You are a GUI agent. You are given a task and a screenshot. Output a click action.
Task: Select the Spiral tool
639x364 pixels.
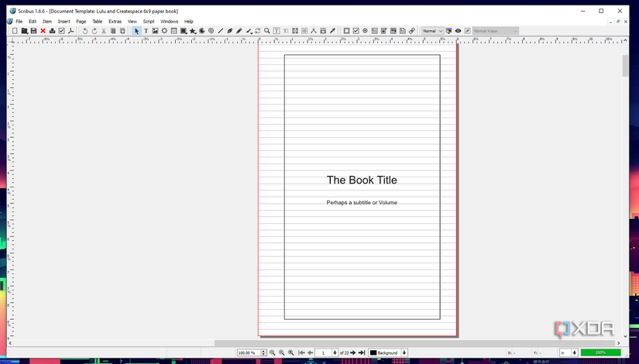click(x=211, y=31)
